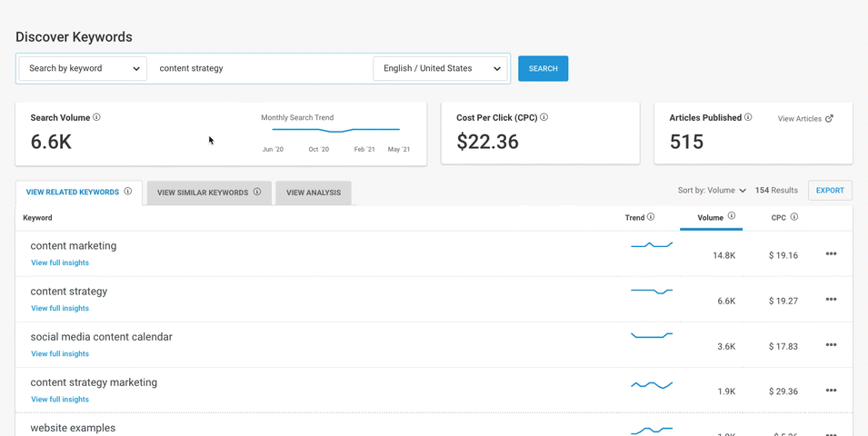868x436 pixels.
Task: Click the Cost Per Click info icon
Action: tap(544, 117)
